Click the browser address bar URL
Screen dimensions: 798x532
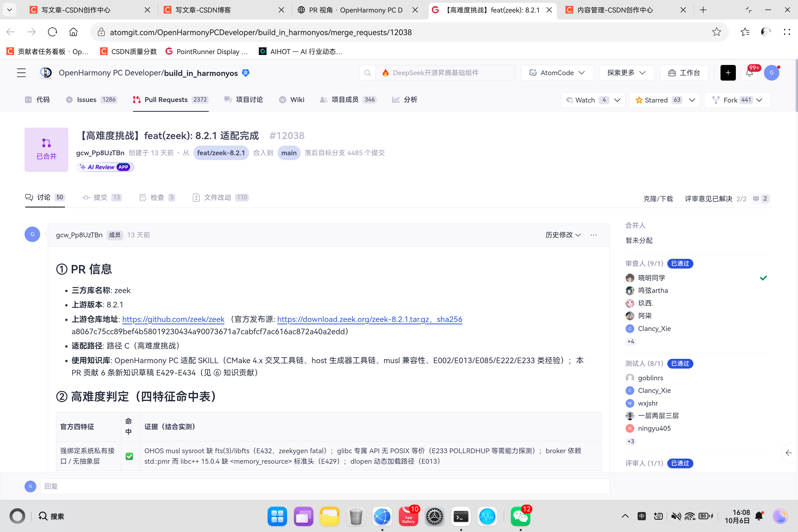click(x=261, y=32)
